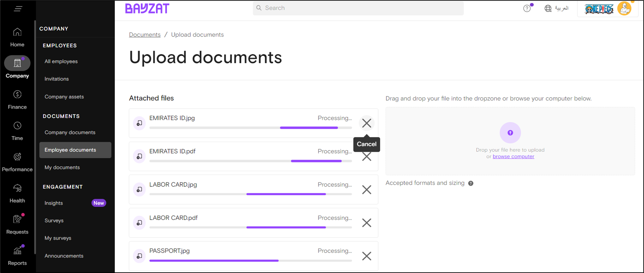644x273 pixels.
Task: Open the Home section icon
Action: pos(17,32)
